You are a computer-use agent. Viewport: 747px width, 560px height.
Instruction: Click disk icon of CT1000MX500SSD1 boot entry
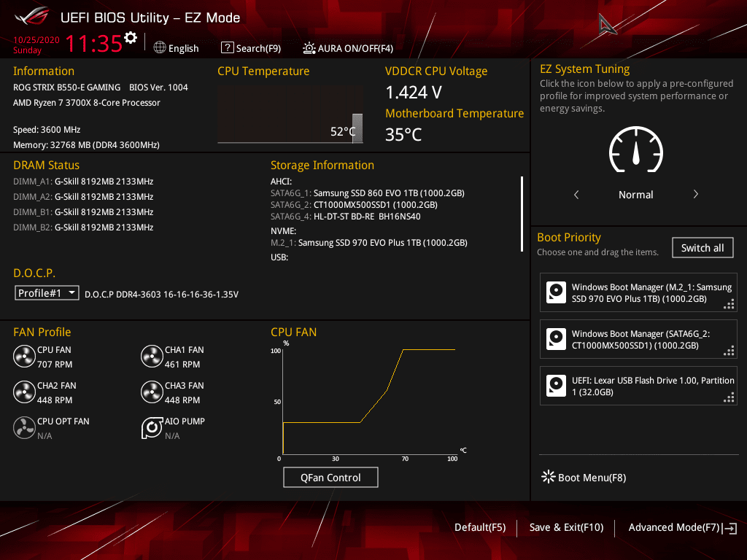point(556,339)
